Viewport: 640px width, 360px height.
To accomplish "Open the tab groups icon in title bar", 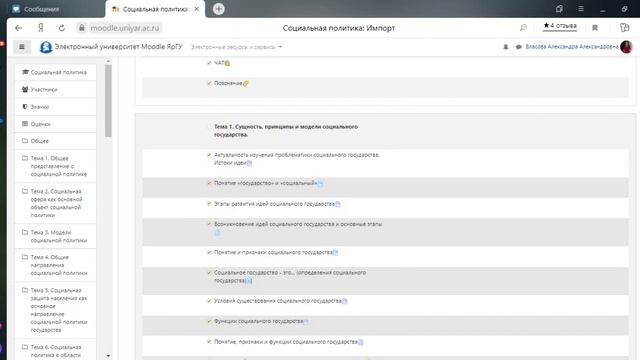I will pyautogui.click(x=559, y=9).
